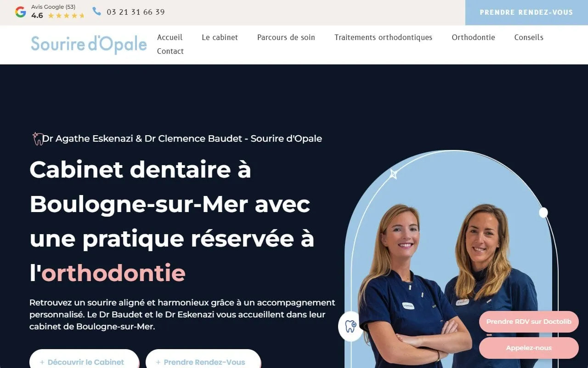Click the 'Retrouvez un sourire aligné' paragraph
Screen dimensions: 588x368
tap(182, 315)
